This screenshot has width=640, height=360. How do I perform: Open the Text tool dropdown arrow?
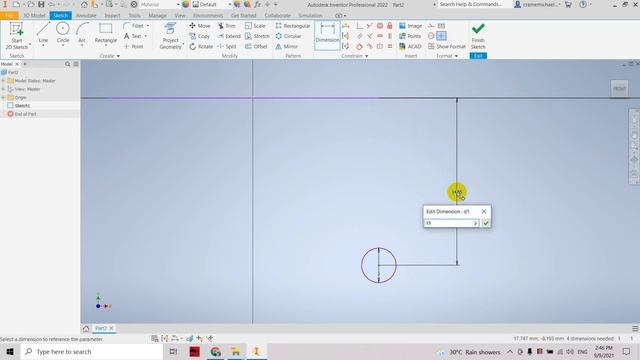[146, 36]
